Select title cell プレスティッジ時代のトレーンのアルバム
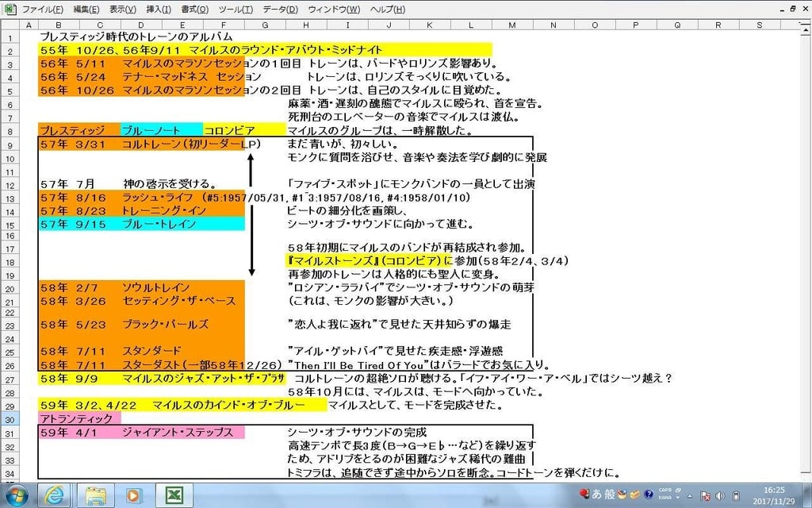This screenshot has width=812, height=508. 136,37
